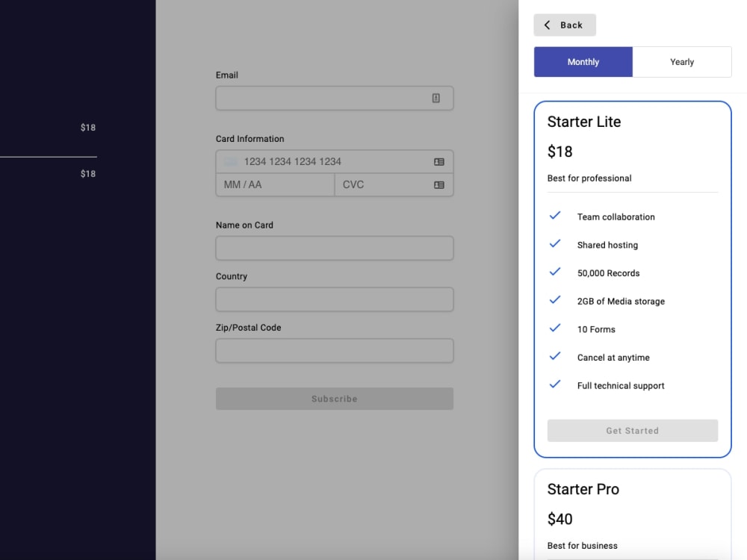Switch to Yearly billing tab

pyautogui.click(x=682, y=62)
